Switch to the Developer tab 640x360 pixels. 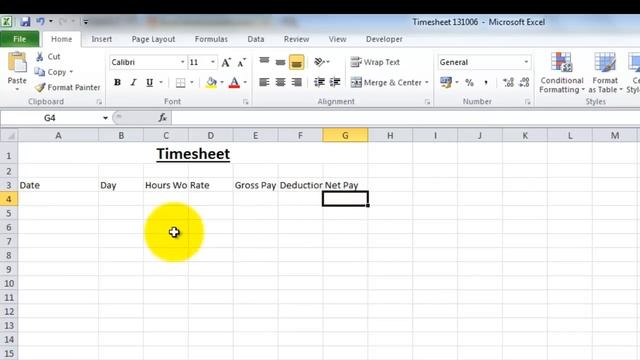pyautogui.click(x=384, y=39)
